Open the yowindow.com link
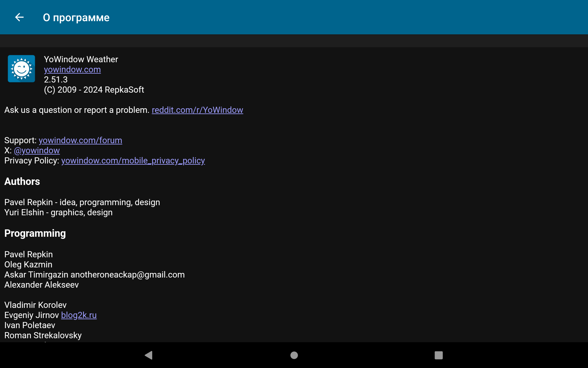Screen dimensions: 588x368 coord(72,70)
